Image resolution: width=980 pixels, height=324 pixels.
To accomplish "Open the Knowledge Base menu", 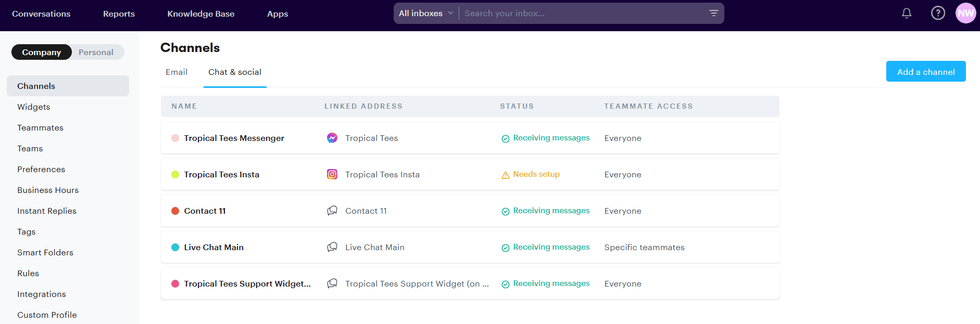I will [200, 14].
